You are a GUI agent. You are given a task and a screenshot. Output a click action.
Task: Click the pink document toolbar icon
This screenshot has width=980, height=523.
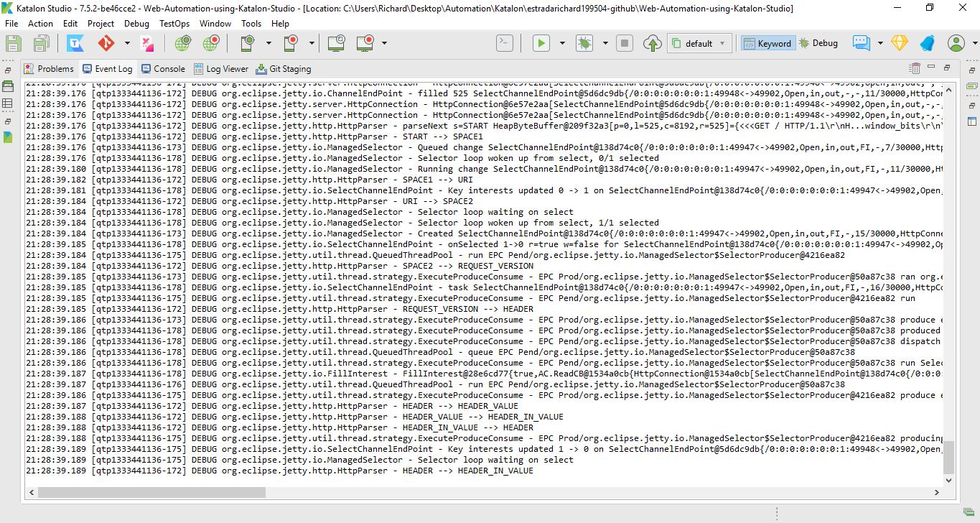(x=146, y=43)
